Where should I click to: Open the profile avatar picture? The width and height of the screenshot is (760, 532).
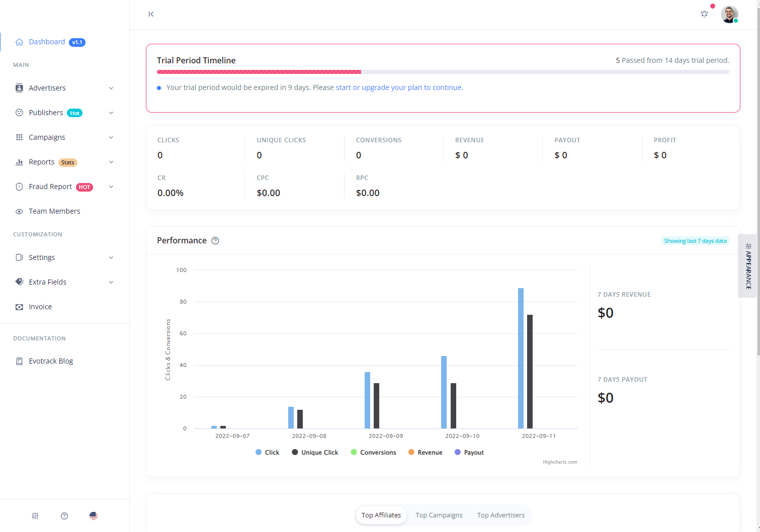pos(729,14)
